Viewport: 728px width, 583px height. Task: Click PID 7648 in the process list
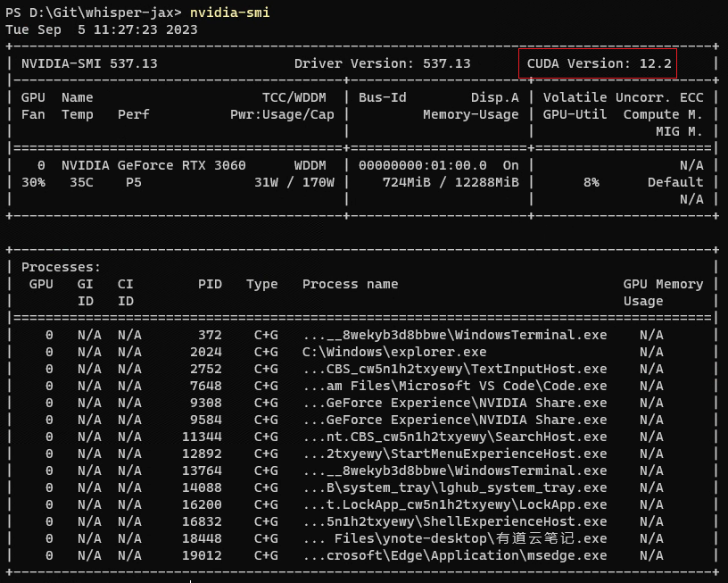tap(206, 386)
